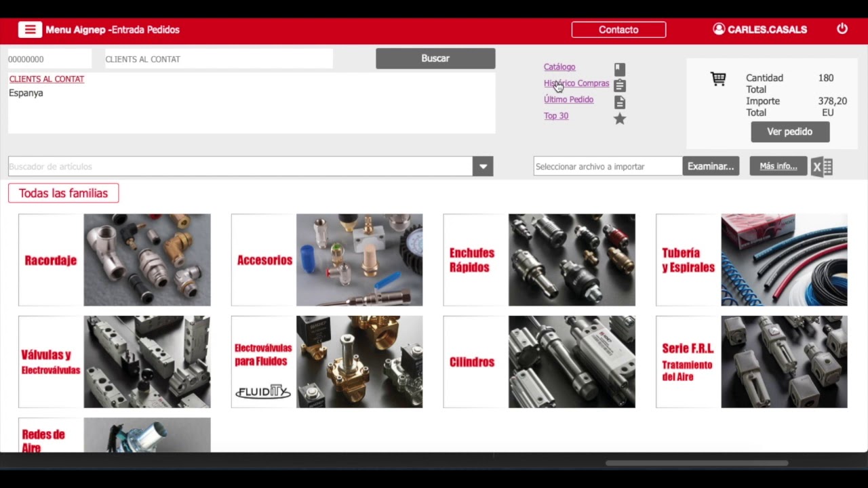Screen dimensions: 868x488
Task: Click the FLUIDITY logo
Action: pos(263,392)
